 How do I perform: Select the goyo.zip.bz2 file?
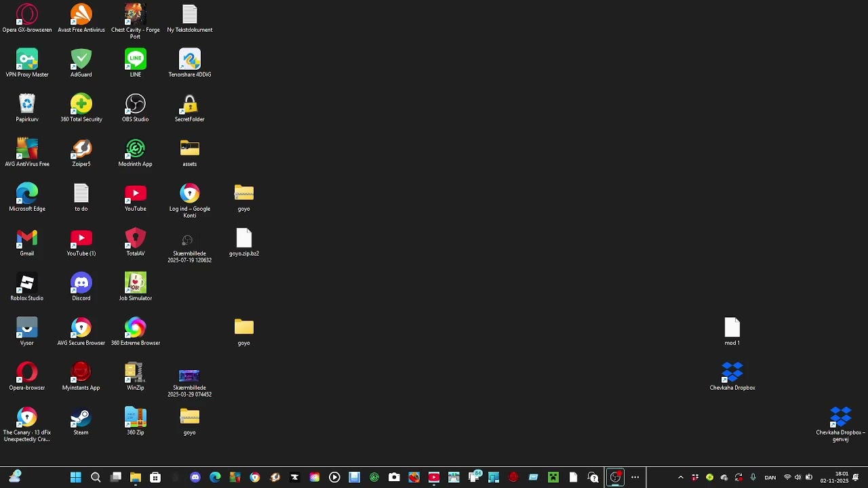[x=244, y=242]
